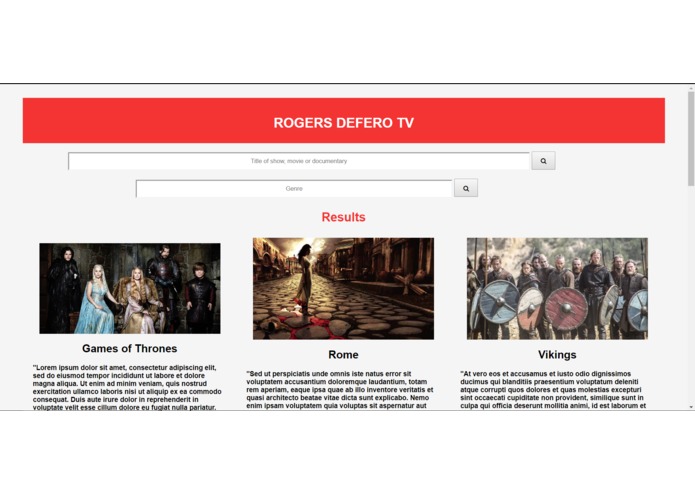Open the Games of Thrones thumbnail image

tap(130, 288)
